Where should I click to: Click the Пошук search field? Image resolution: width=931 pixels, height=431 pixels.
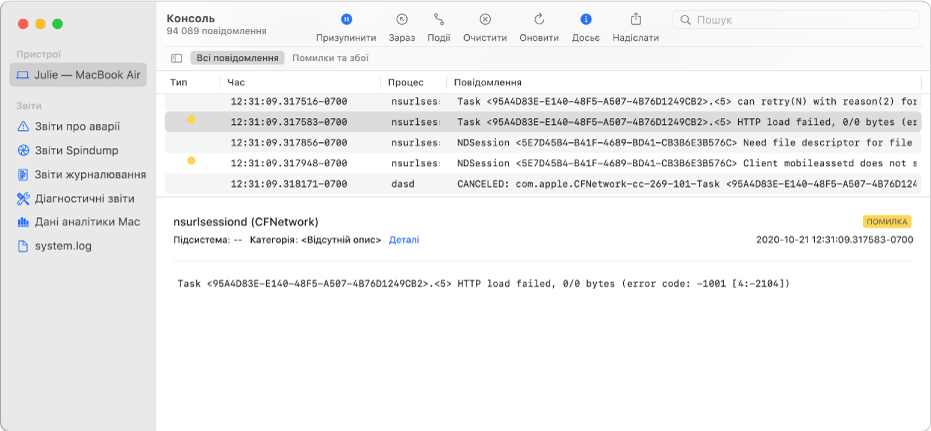click(796, 20)
